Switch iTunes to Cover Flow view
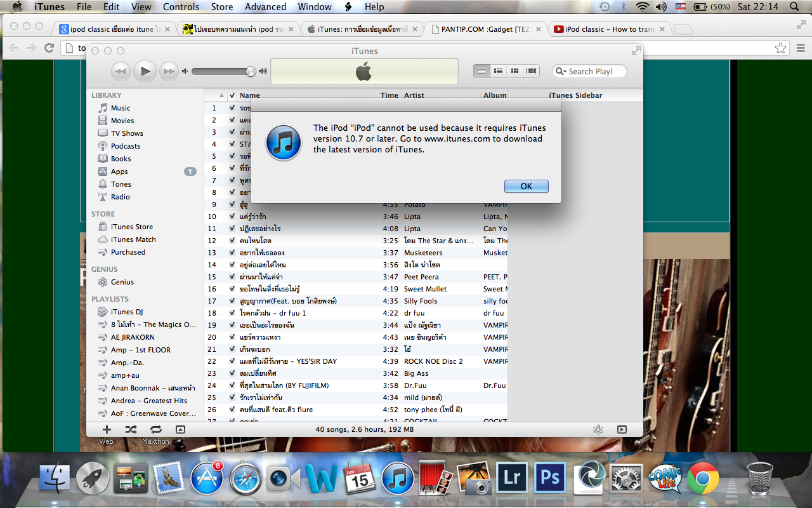The width and height of the screenshot is (812, 508). click(532, 71)
